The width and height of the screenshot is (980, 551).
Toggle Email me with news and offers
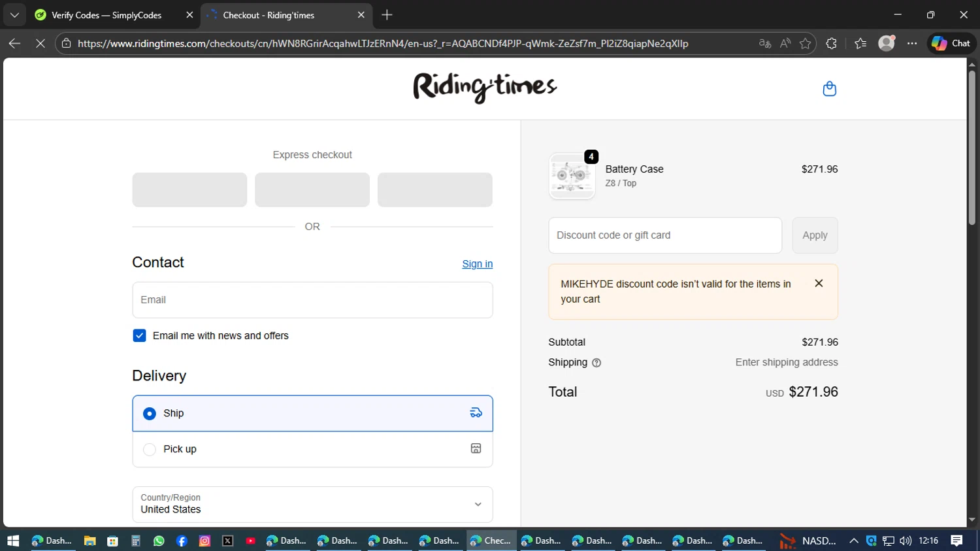pos(139,335)
